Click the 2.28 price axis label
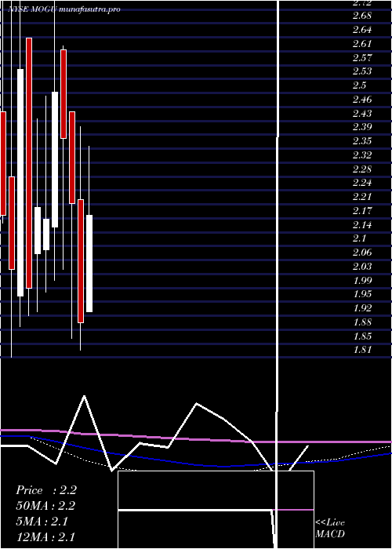This screenshot has height=549, width=392. (362, 169)
